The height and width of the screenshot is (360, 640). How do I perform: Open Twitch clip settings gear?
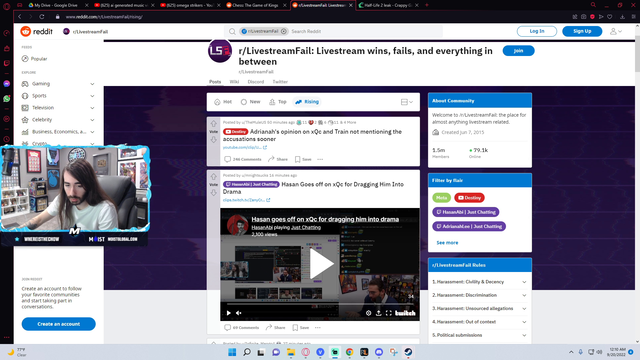click(368, 313)
